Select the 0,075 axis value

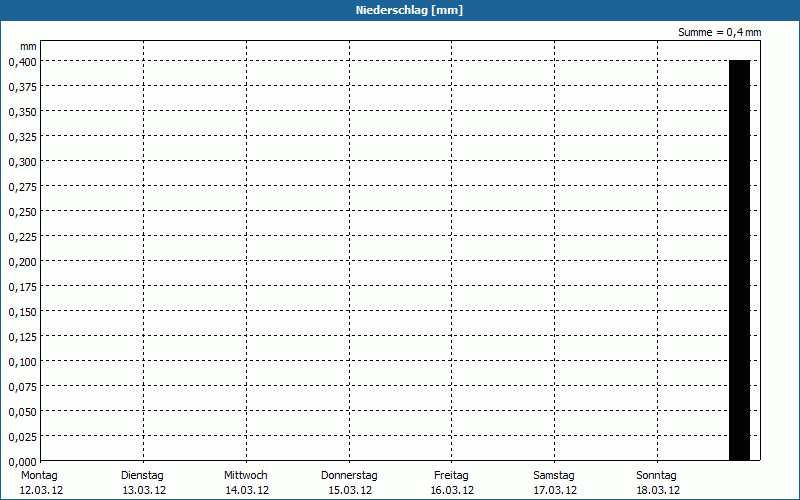point(22,387)
